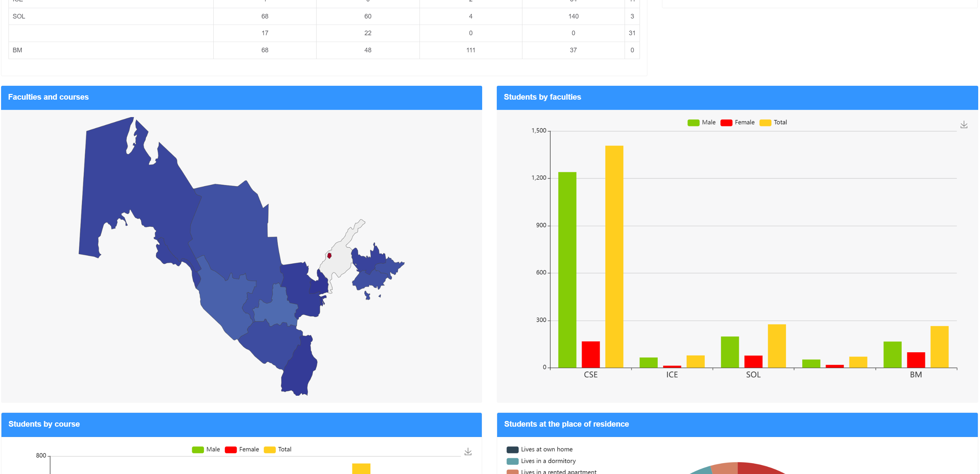980x474 pixels.
Task: Toggle Total series in faculties chart legend
Action: click(x=773, y=122)
